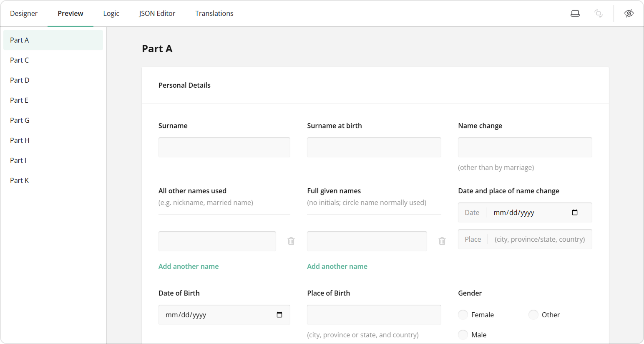Choose the Male gender option
This screenshot has width=644, height=344.
click(x=463, y=334)
